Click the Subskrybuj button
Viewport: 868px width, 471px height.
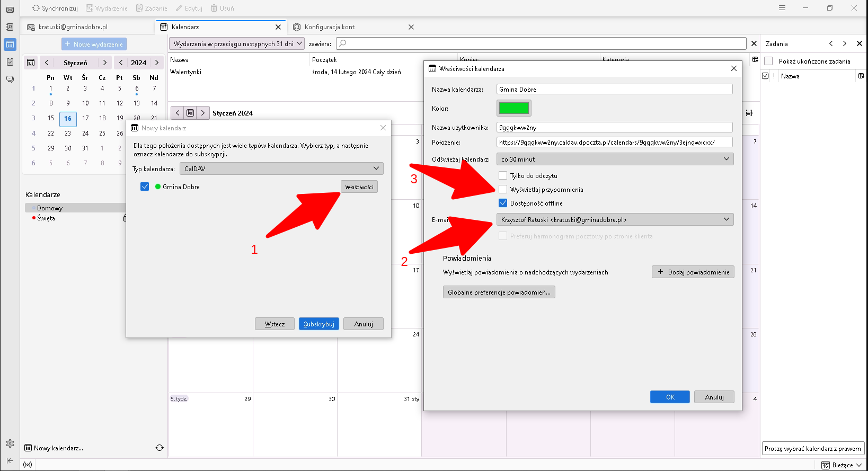point(318,324)
